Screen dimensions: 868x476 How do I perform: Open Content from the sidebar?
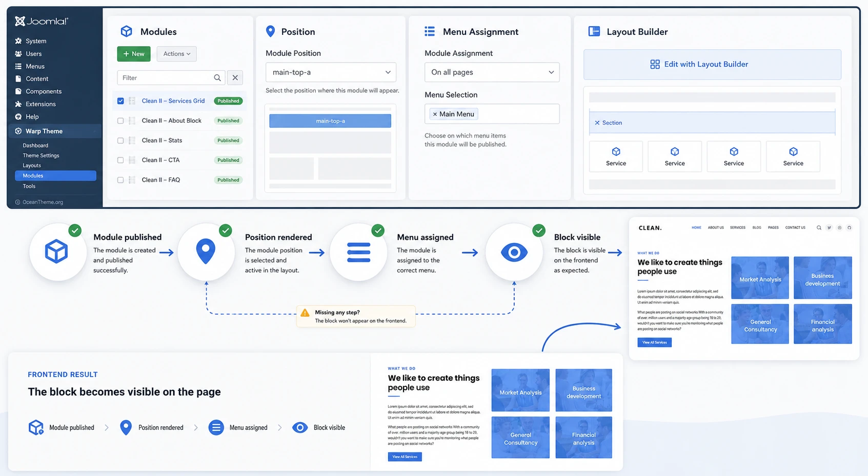tap(37, 79)
